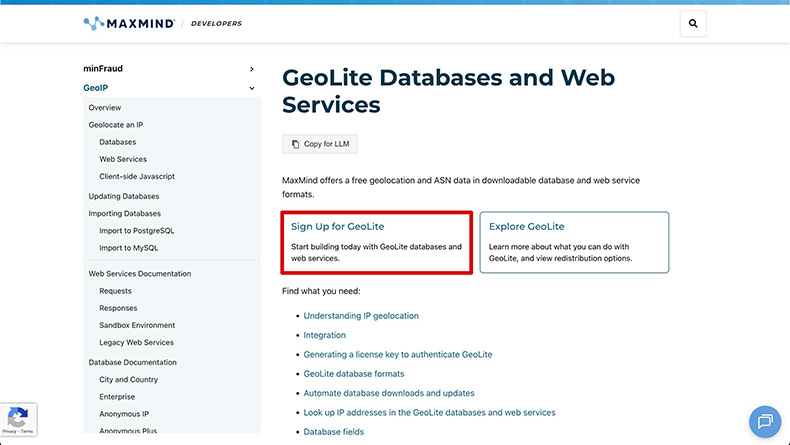This screenshot has width=790, height=445.
Task: Click the 'Find what you need:' text
Action: point(321,291)
